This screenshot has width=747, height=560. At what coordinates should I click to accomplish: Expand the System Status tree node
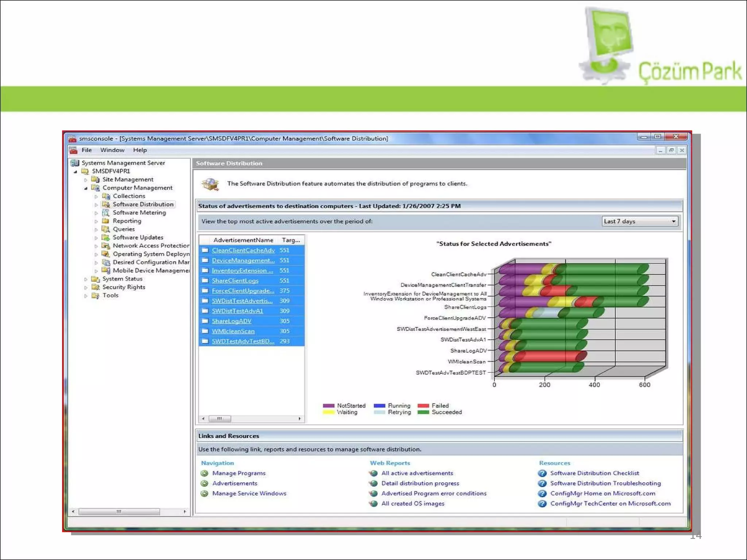(x=86, y=279)
